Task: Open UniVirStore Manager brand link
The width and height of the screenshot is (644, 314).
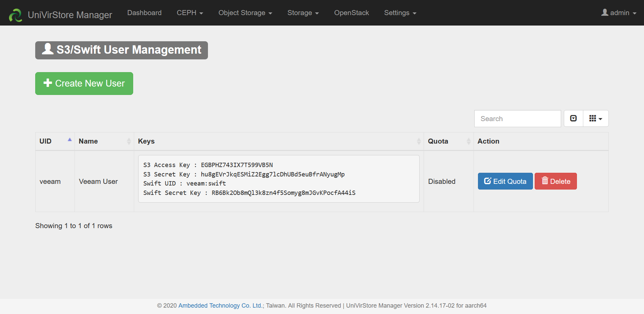Action: (x=70, y=15)
